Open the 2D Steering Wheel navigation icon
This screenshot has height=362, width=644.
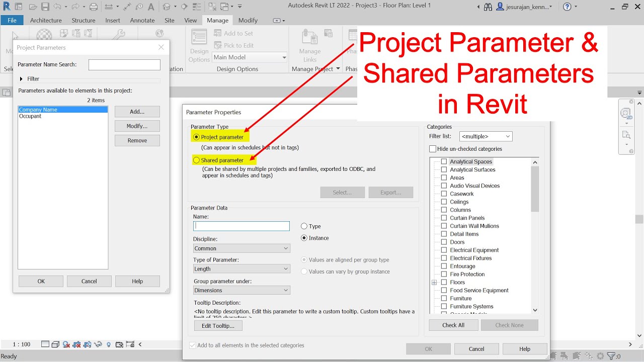tap(626, 114)
